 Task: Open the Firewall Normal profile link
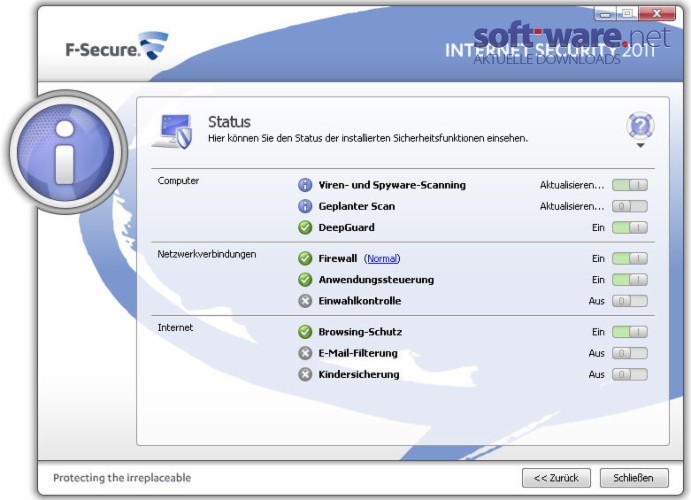pos(382,259)
